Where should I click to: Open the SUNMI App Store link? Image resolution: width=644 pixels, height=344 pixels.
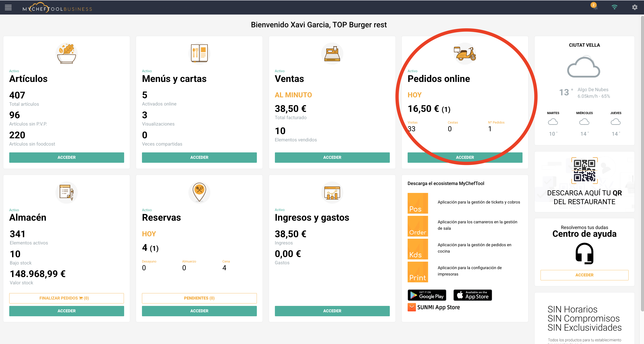pyautogui.click(x=434, y=307)
